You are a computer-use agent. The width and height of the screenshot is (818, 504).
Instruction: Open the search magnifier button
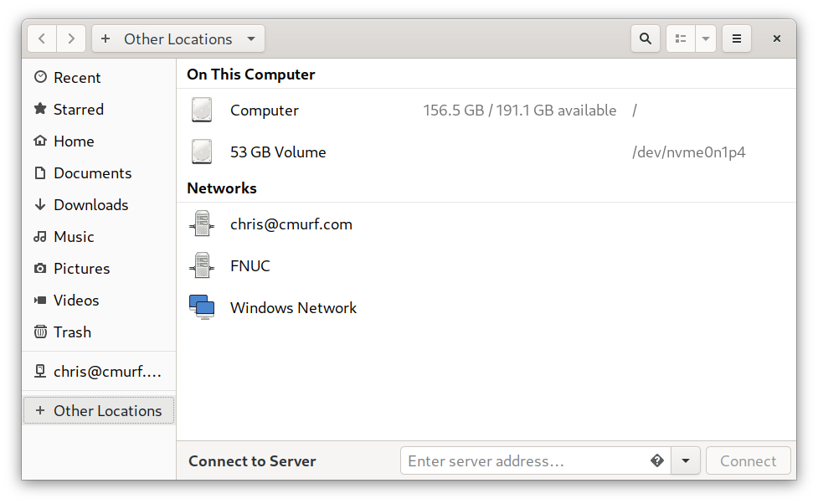pos(646,39)
